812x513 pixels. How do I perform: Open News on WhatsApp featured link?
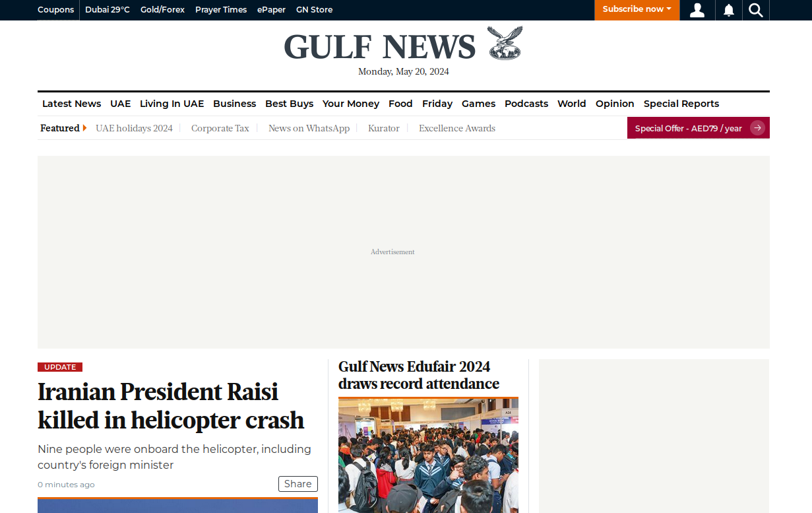point(309,128)
